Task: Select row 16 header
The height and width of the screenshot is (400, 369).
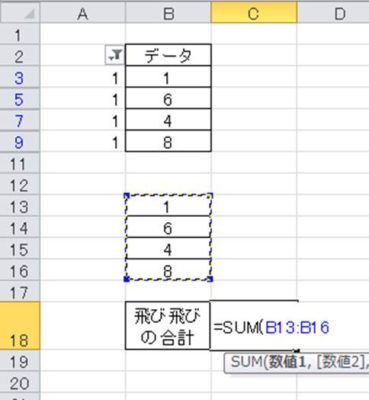Action: (x=20, y=270)
